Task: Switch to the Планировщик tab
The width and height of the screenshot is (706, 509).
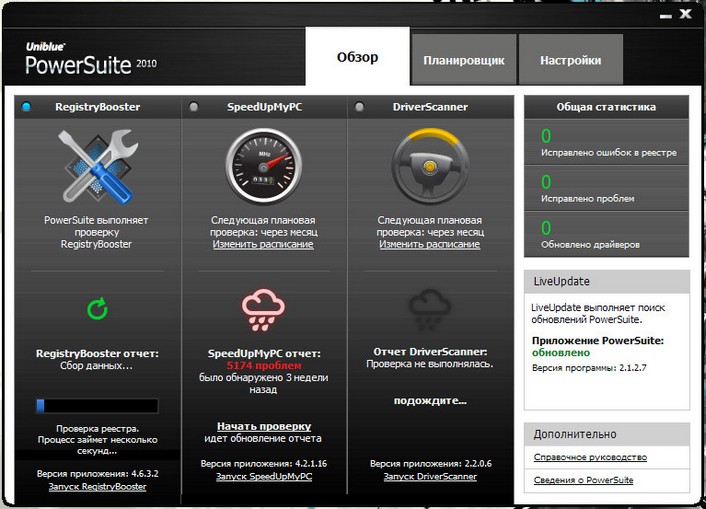Action: [463, 60]
